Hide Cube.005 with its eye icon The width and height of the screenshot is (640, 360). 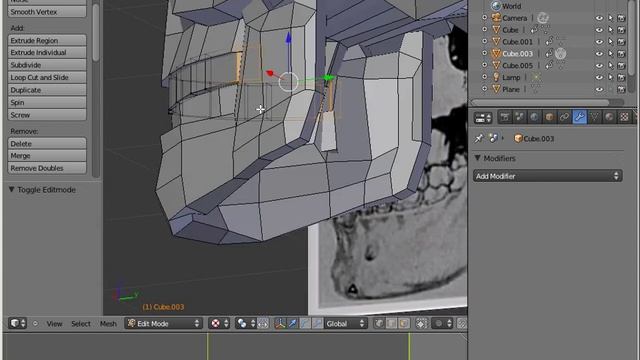coord(599,65)
